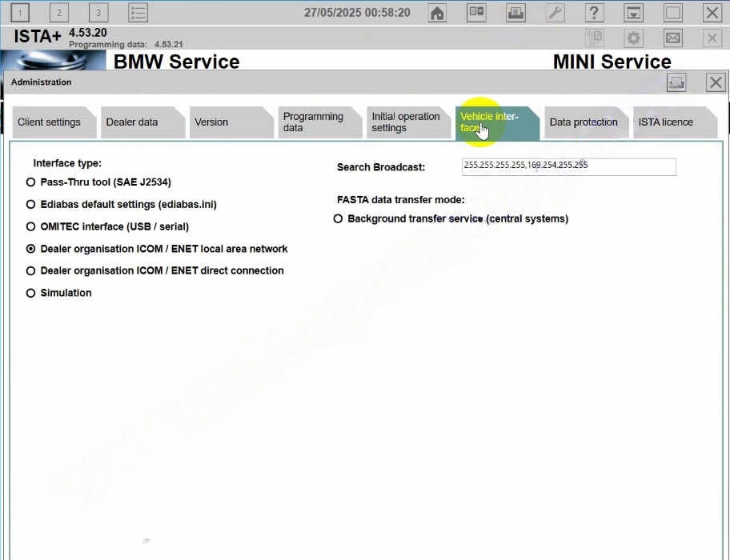The height and width of the screenshot is (560, 730).
Task: Open the wrench settings tool
Action: [555, 13]
